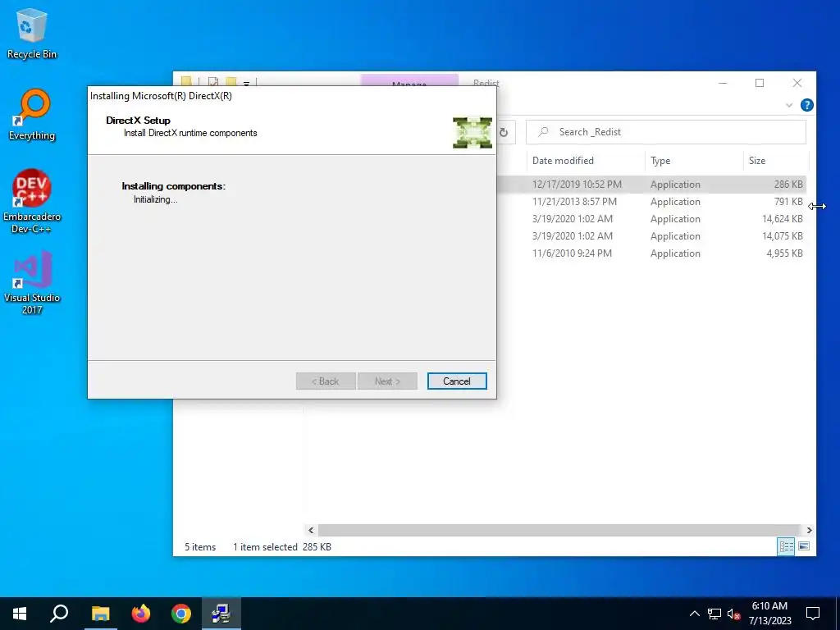Open the Action Center notifications
Image resolution: width=840 pixels, height=630 pixels.
[x=813, y=614]
